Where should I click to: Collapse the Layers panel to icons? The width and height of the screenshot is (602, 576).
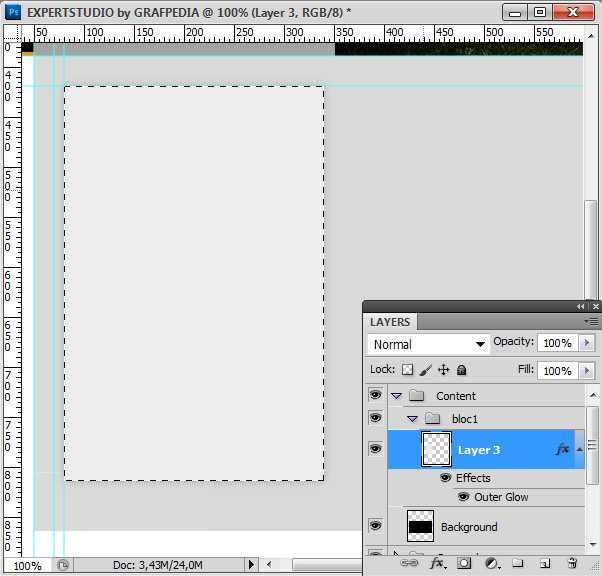(580, 306)
